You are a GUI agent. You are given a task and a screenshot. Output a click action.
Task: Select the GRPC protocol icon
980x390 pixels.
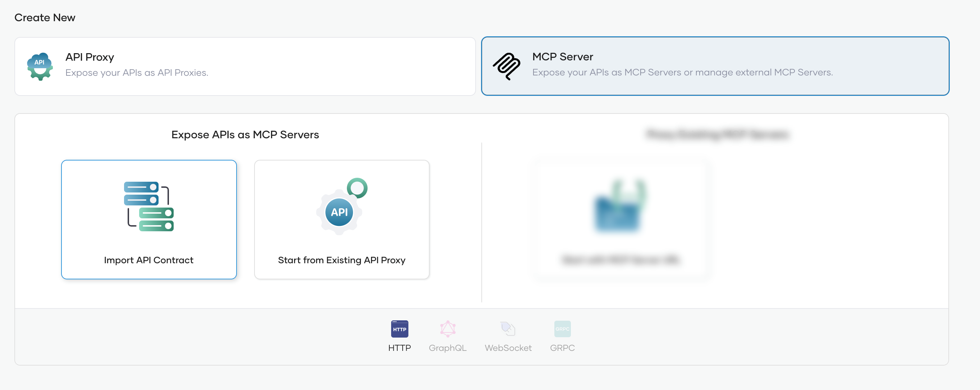pos(562,329)
